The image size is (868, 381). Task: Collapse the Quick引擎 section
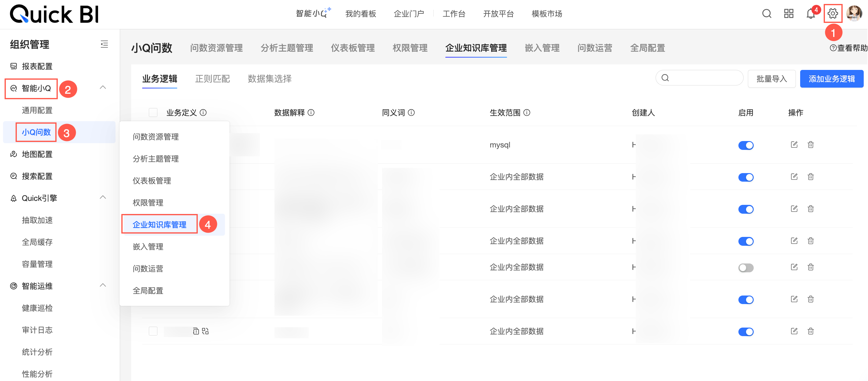tap(103, 198)
